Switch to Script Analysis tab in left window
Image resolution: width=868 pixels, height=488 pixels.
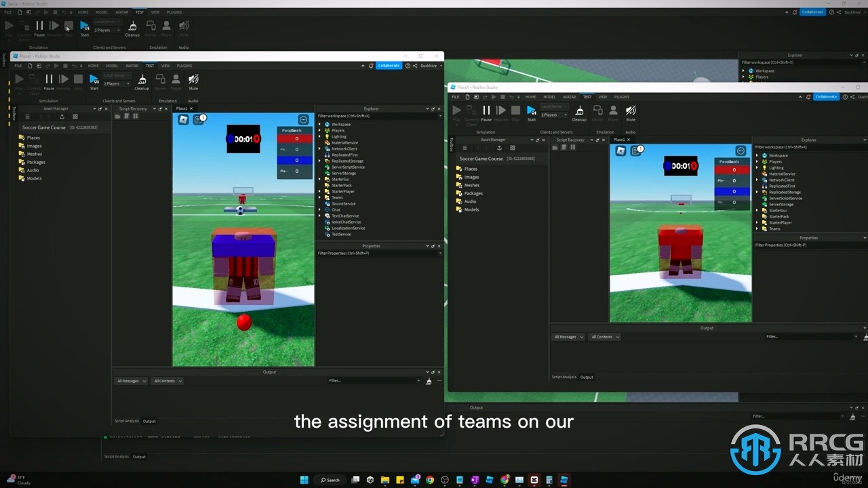tap(126, 421)
